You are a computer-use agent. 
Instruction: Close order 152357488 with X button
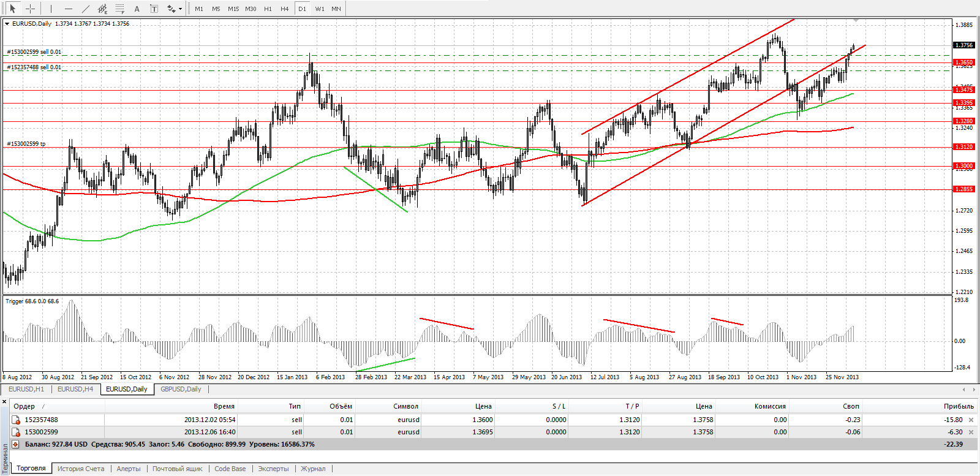971,420
